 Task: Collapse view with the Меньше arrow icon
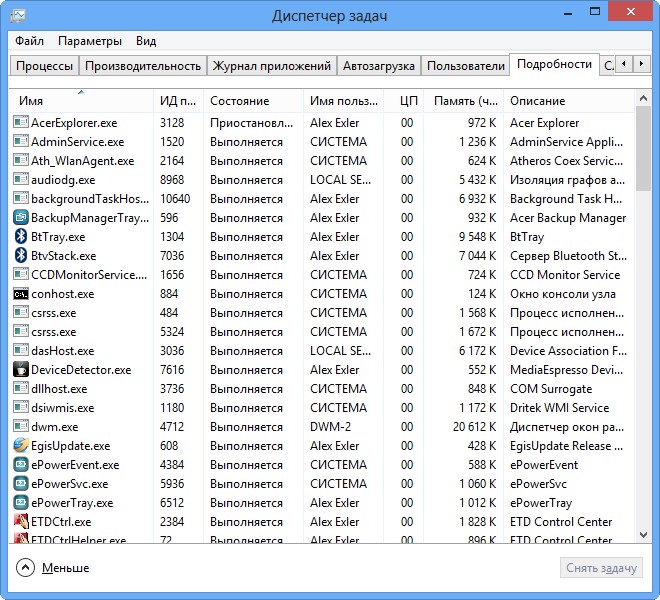[25, 568]
